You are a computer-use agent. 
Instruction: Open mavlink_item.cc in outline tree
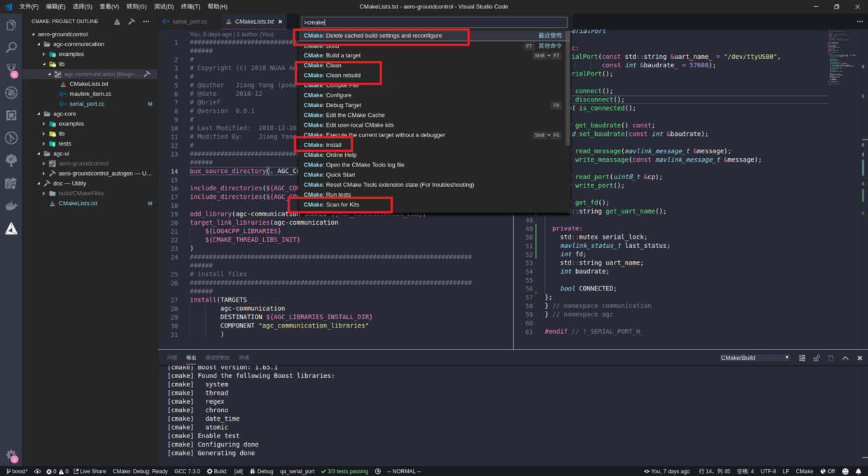(90, 94)
